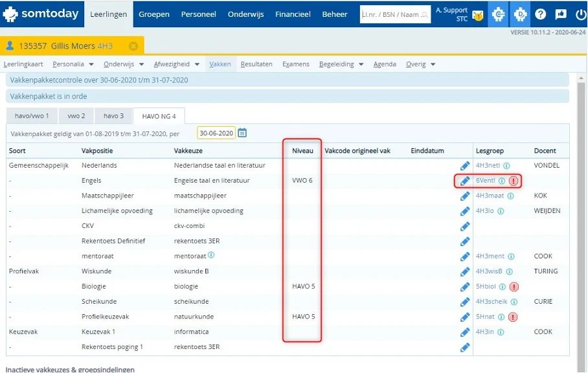Open the calendar picker next to 30-06-2020

(x=242, y=133)
